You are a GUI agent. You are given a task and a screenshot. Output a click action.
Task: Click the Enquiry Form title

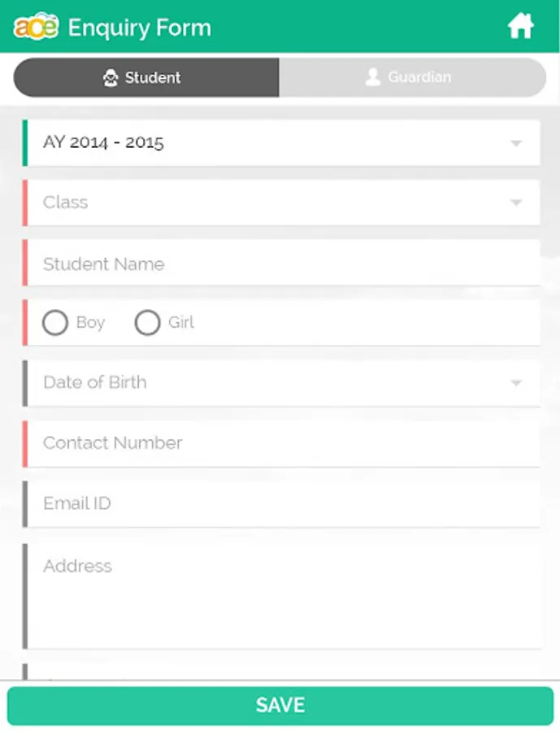[x=140, y=28]
